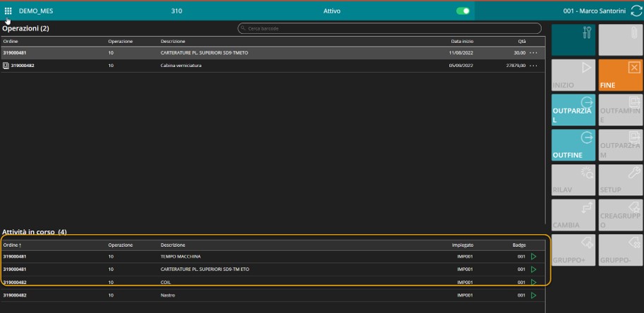
Task: Select the TEMPO MACCHINA activity
Action: [273, 257]
